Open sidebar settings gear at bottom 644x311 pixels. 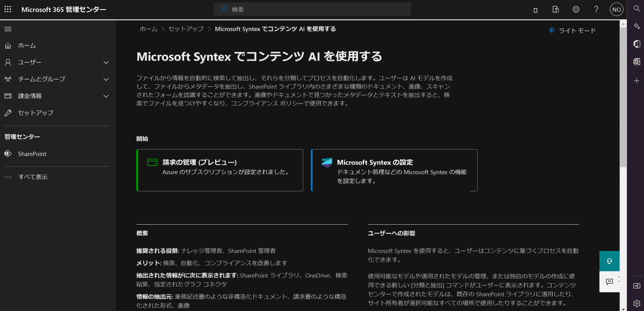[637, 303]
